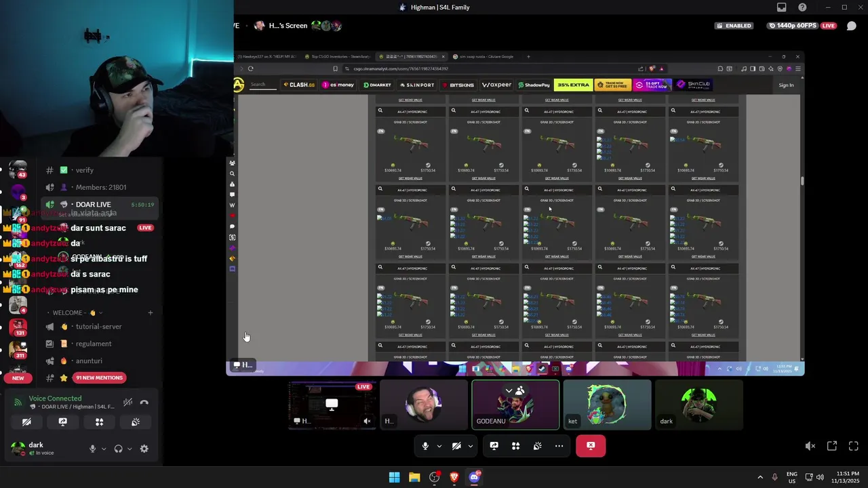Click SKINPORT banner in shared browser
868x488 pixels.
(416, 85)
